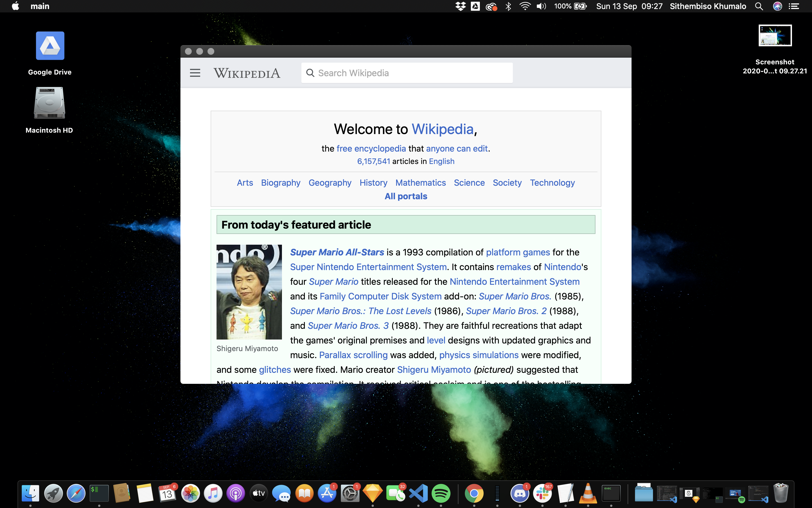Open the Wikipedia hamburger menu
812x508 pixels.
195,73
